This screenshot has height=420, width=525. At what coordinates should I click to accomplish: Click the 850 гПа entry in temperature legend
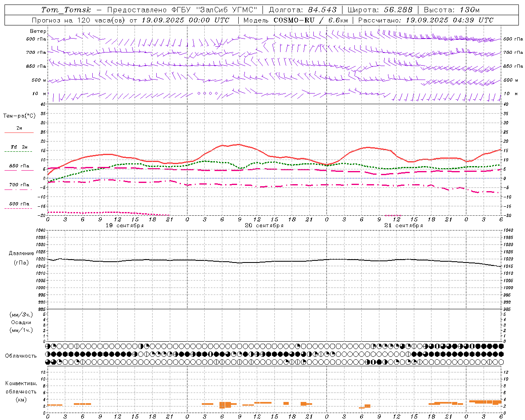click(x=19, y=166)
